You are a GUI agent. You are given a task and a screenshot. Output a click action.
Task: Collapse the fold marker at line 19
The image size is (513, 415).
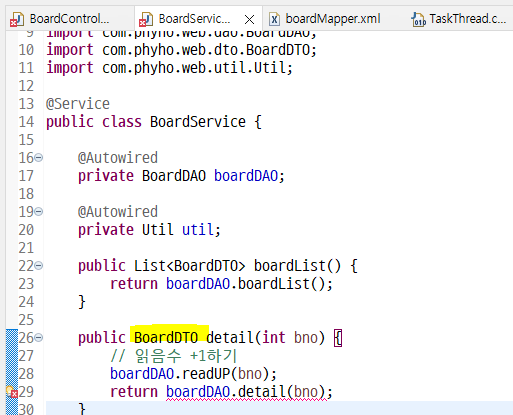(x=39, y=211)
